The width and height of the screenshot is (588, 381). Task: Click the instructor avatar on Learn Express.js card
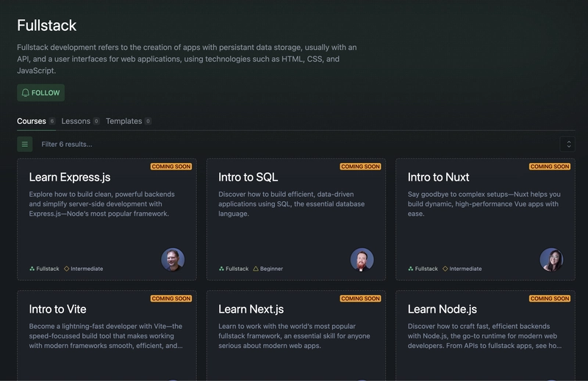pos(173,259)
